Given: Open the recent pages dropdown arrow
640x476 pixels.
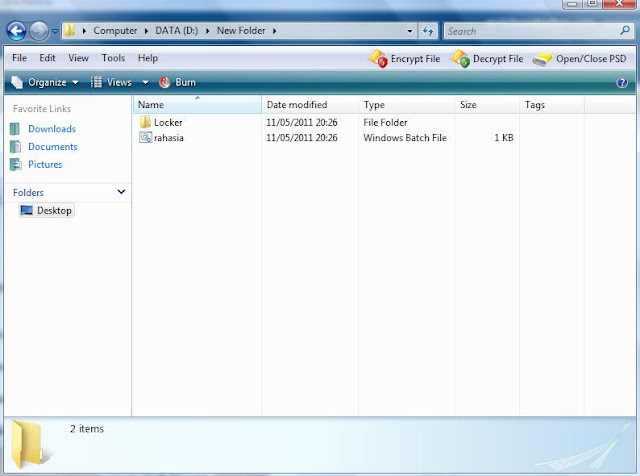Looking at the screenshot, I should tap(55, 31).
